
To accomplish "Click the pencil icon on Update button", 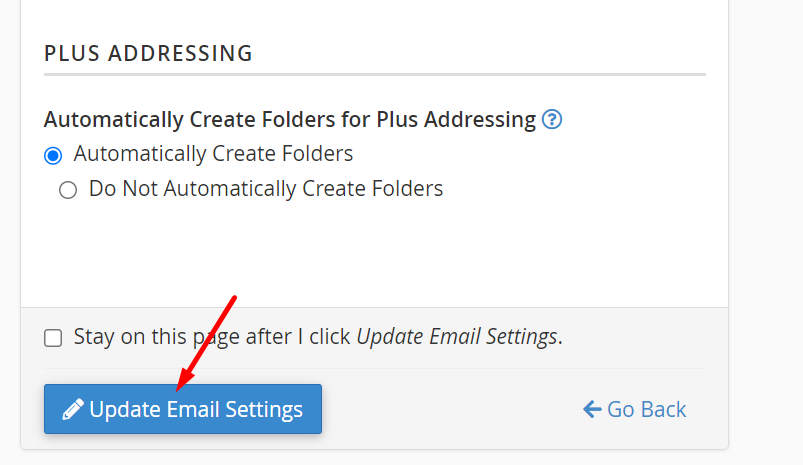I will tap(72, 410).
